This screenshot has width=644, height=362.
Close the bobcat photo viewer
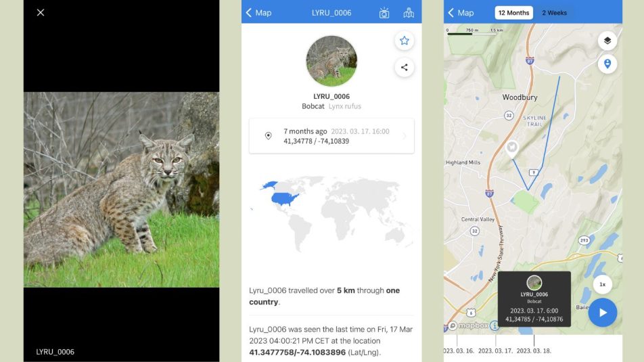pos(41,12)
